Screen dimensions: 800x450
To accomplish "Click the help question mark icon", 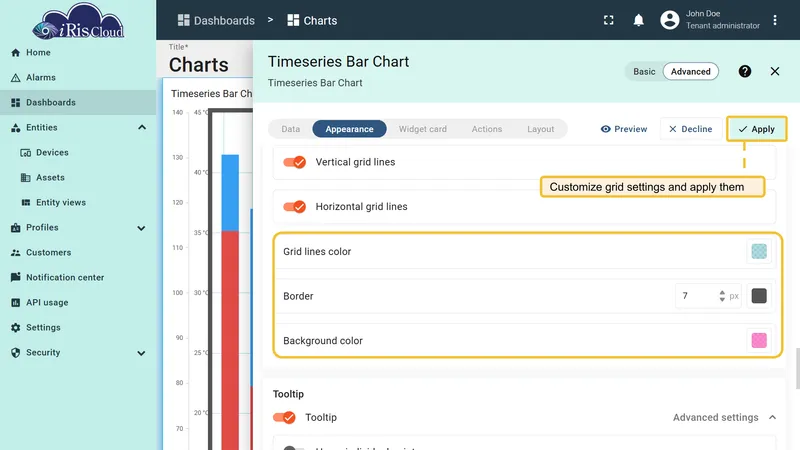I will [744, 71].
